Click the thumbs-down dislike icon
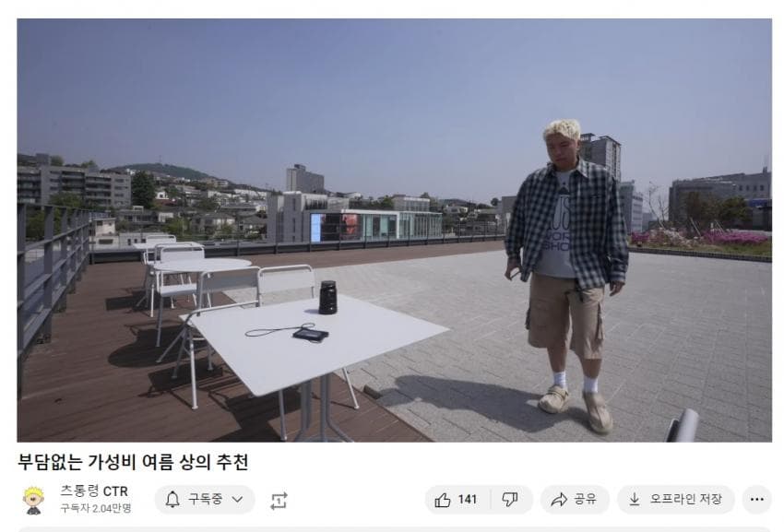The height and width of the screenshot is (532, 784). click(x=509, y=499)
